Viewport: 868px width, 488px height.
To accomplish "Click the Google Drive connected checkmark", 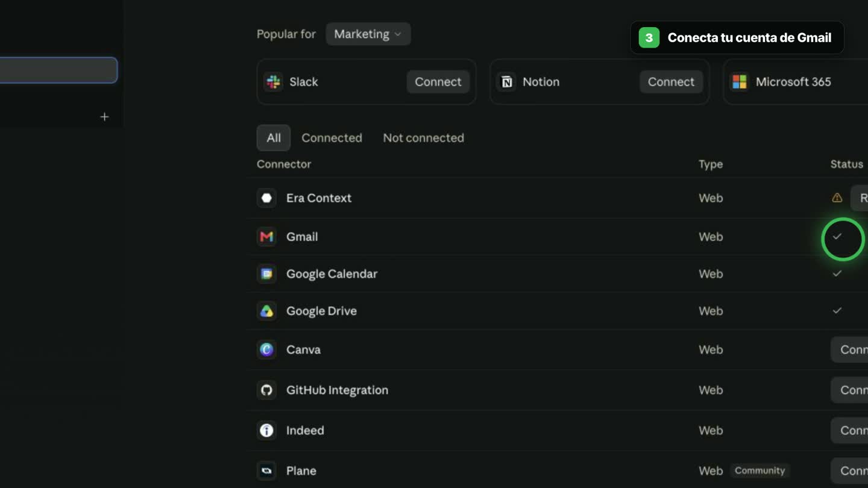I will (837, 311).
